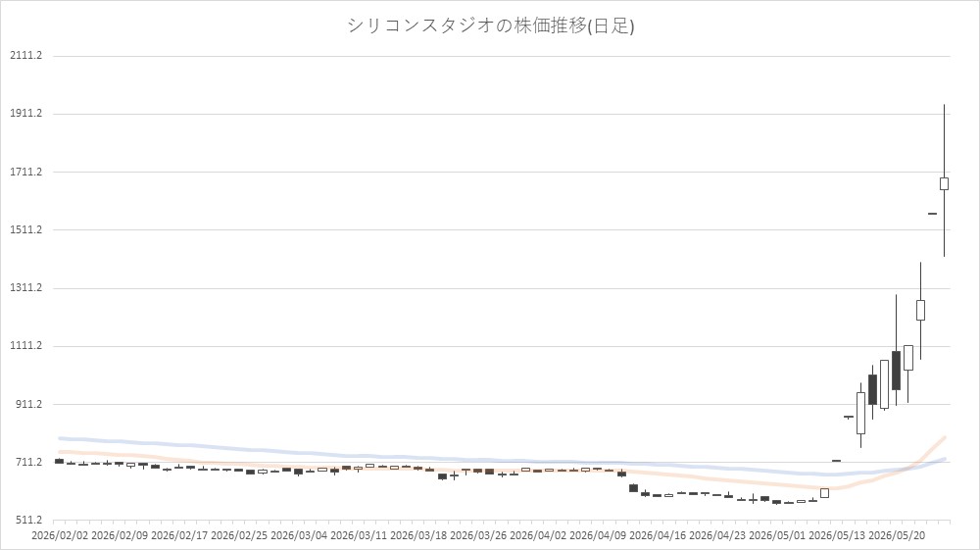The width and height of the screenshot is (980, 550).
Task: Click the 2026/02/02 date label
Action: click(60, 535)
